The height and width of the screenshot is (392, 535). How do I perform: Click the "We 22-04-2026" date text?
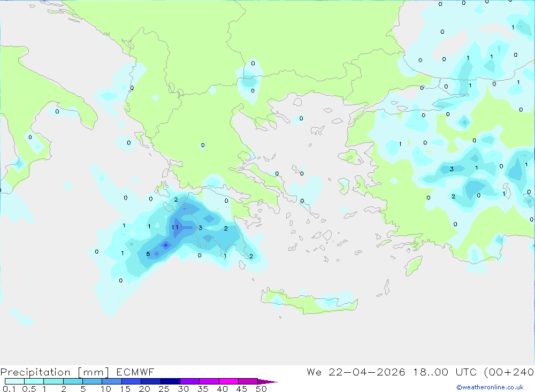click(356, 372)
